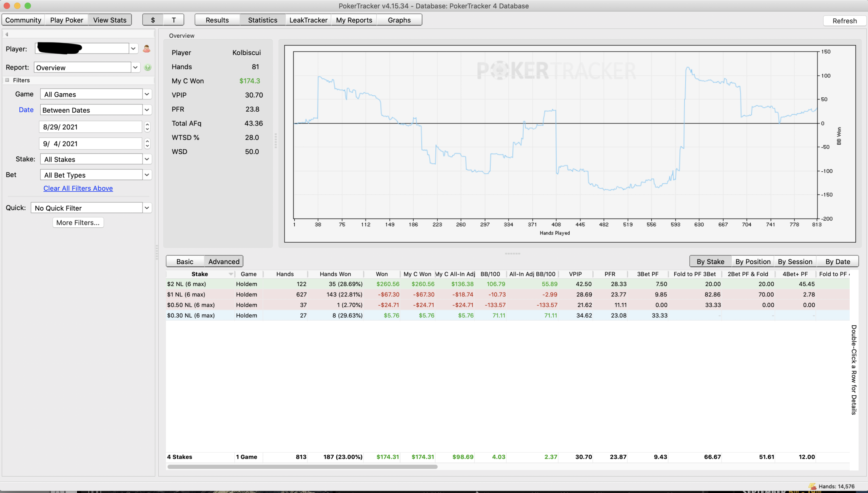
Task: Open the Game filter dropdown
Action: pyautogui.click(x=147, y=94)
